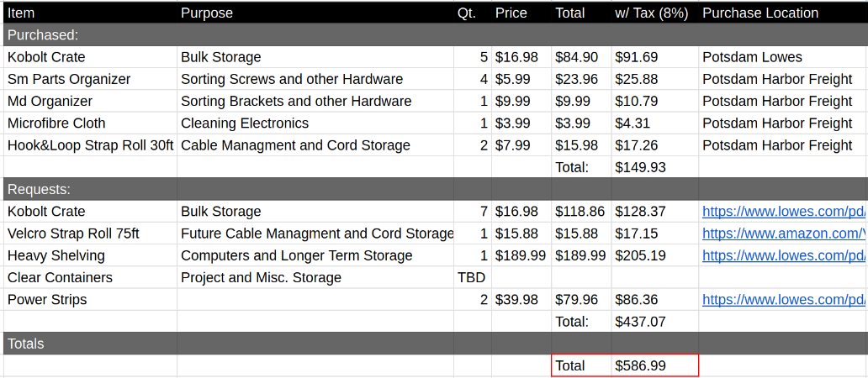The width and height of the screenshot is (868, 378).
Task: Select the '$17.15' with-tax cell
Action: pos(655,234)
